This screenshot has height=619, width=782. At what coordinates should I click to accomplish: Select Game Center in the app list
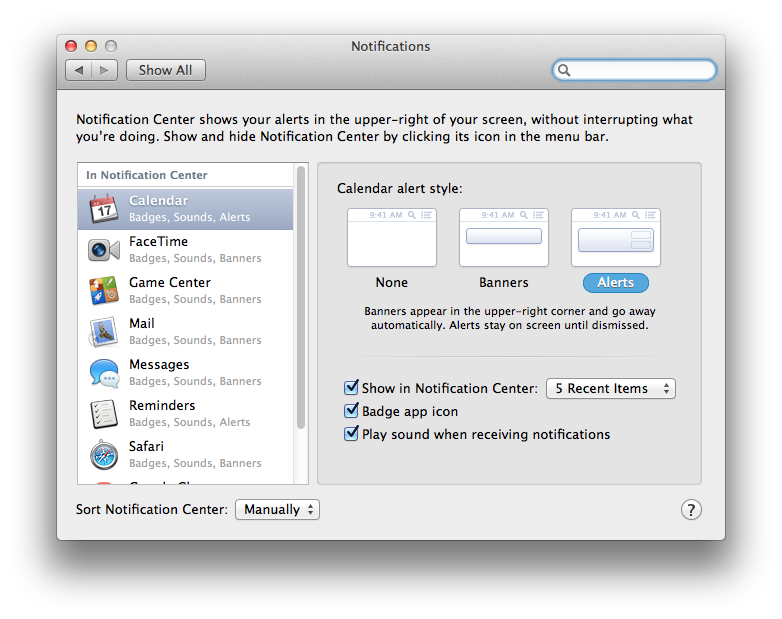click(186, 290)
